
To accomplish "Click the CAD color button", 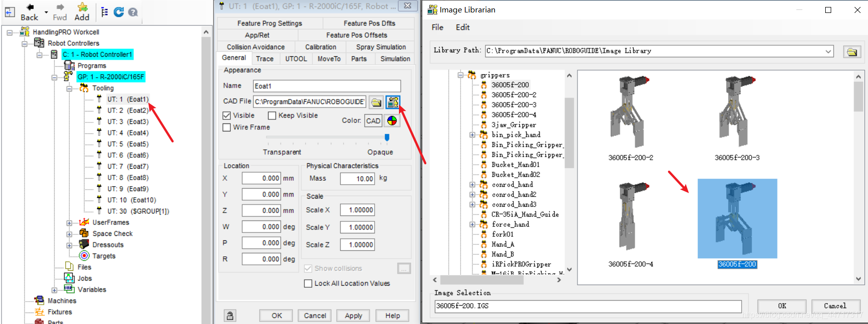I will point(373,120).
